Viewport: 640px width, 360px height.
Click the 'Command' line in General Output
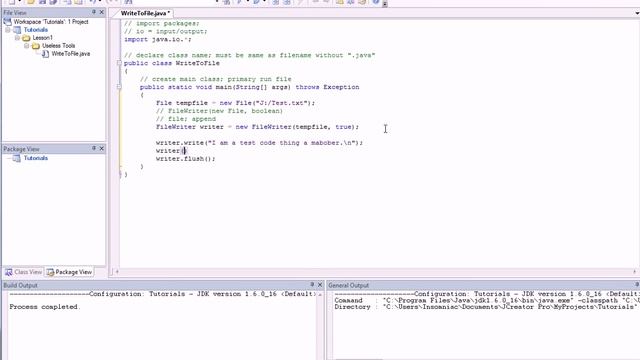pyautogui.click(x=487, y=300)
